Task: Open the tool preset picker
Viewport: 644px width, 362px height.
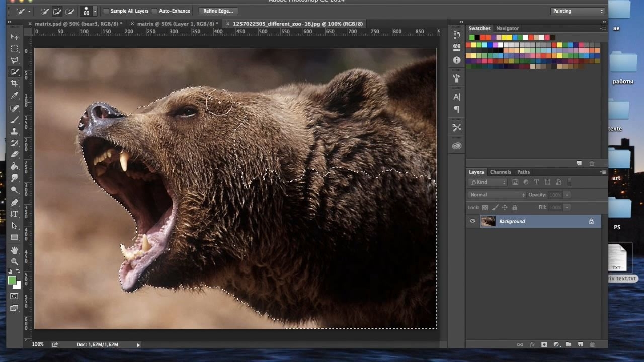Action: [x=23, y=11]
